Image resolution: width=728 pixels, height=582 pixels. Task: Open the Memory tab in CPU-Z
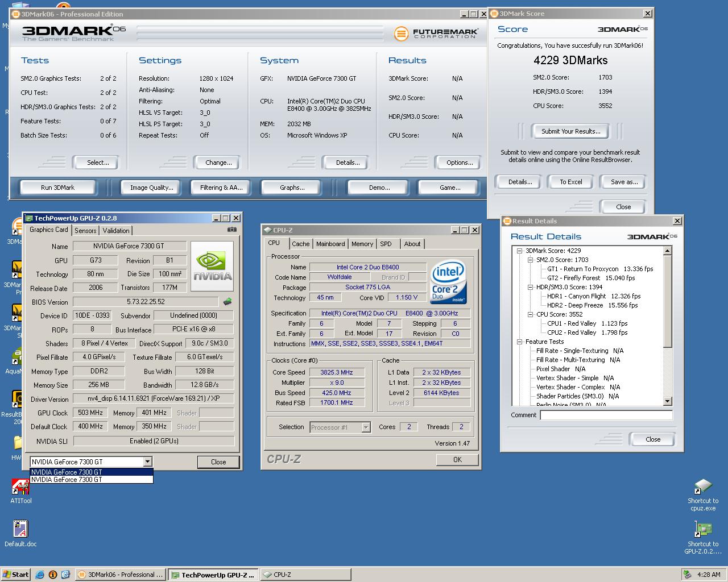362,244
